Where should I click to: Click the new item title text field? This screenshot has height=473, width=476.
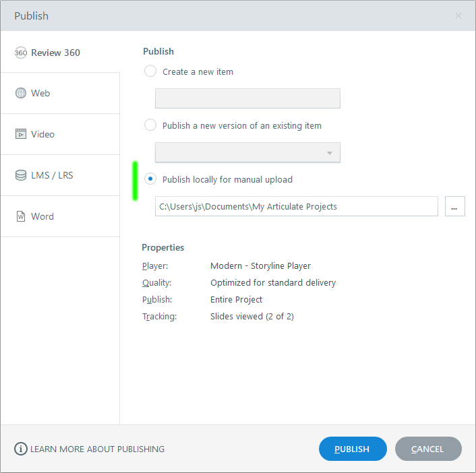247,98
